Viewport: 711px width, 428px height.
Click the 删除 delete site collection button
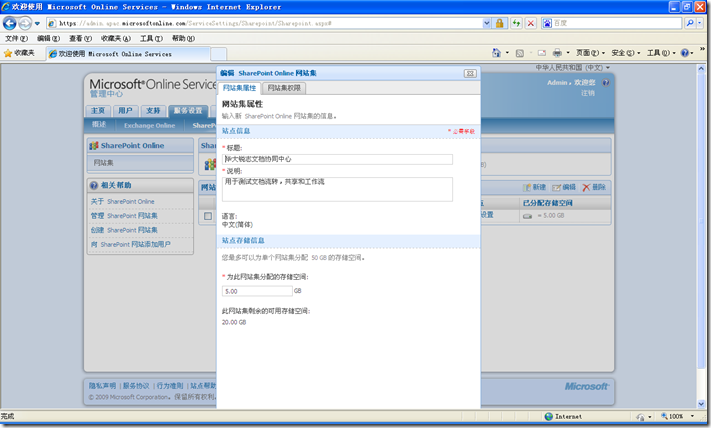coord(594,187)
